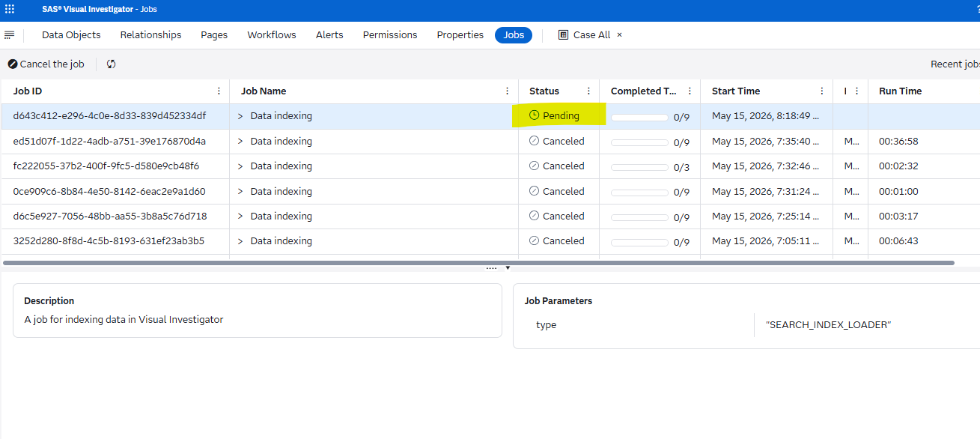Open the applications grid menu icon
The height and width of the screenshot is (439, 980).
click(x=10, y=10)
